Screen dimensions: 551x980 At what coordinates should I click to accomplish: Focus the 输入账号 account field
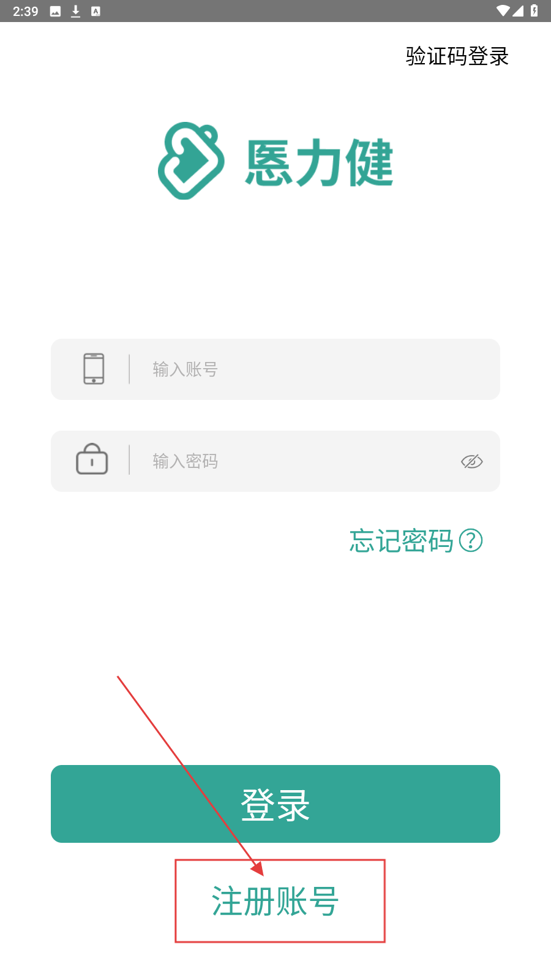(x=275, y=369)
